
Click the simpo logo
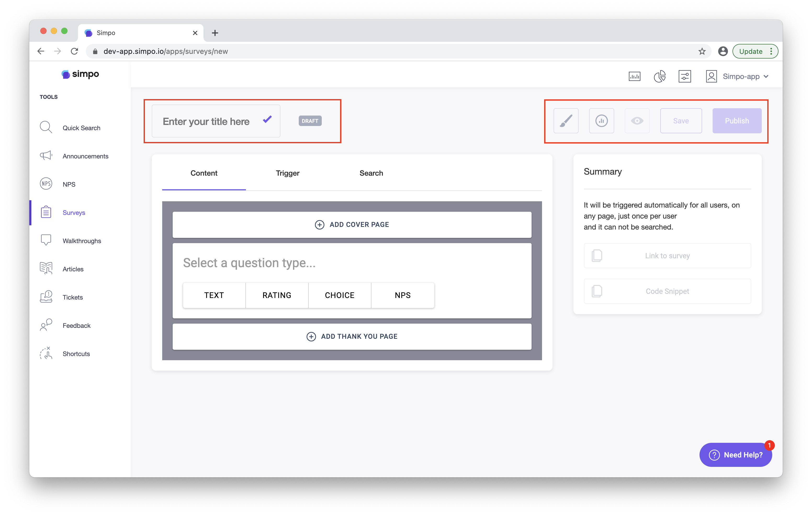pos(80,74)
